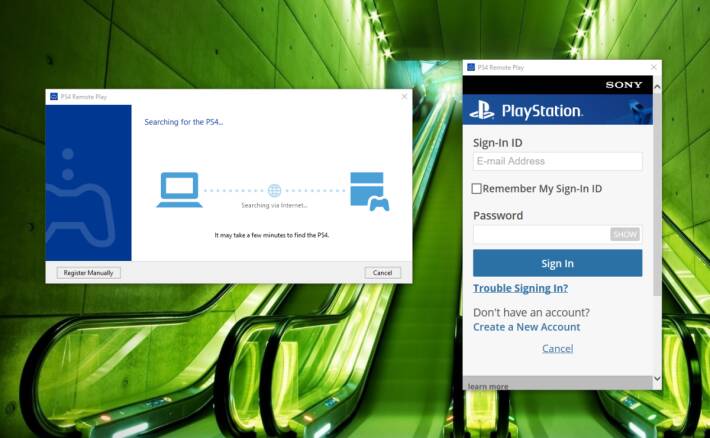Image resolution: width=710 pixels, height=438 pixels.
Task: Click Register Manually in the search window
Action: tap(88, 273)
